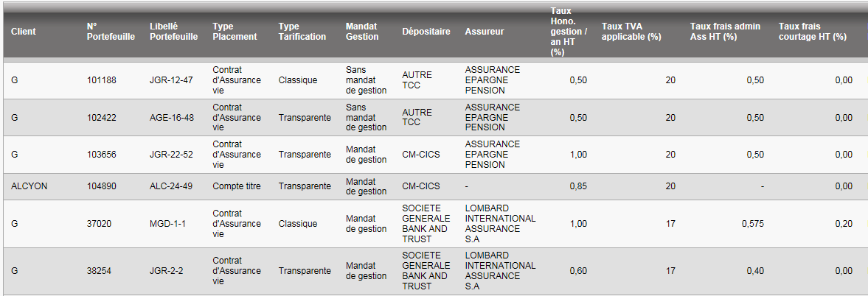The width and height of the screenshot is (868, 296).
Task: Select portfolio number 38254
Action: 100,271
